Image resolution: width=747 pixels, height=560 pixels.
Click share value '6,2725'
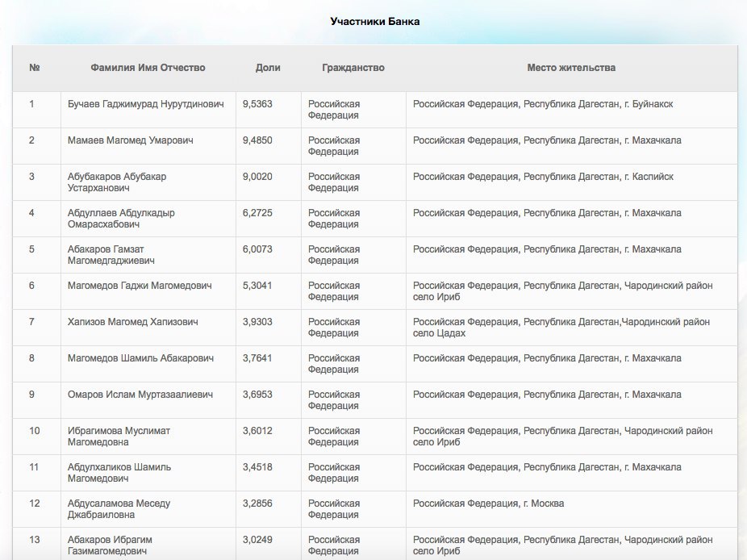click(x=257, y=212)
